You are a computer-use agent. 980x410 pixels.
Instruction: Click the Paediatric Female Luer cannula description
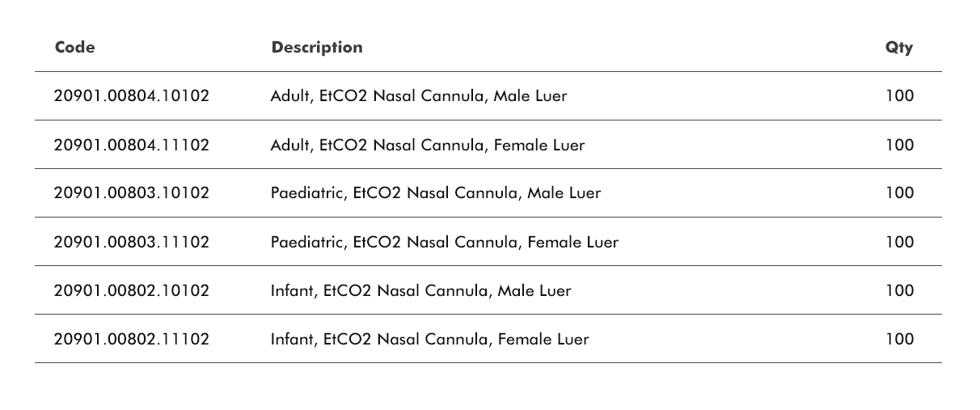click(x=445, y=243)
